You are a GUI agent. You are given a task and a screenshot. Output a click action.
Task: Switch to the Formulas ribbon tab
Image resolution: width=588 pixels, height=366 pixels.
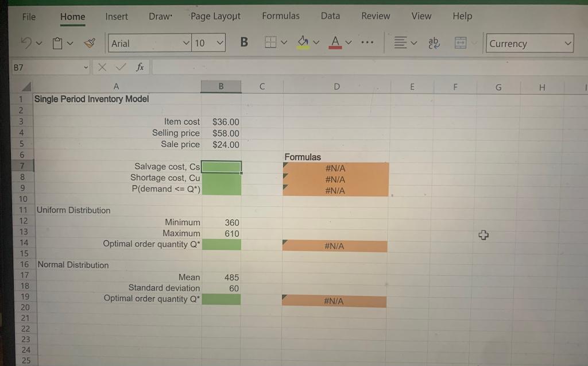[x=281, y=16]
